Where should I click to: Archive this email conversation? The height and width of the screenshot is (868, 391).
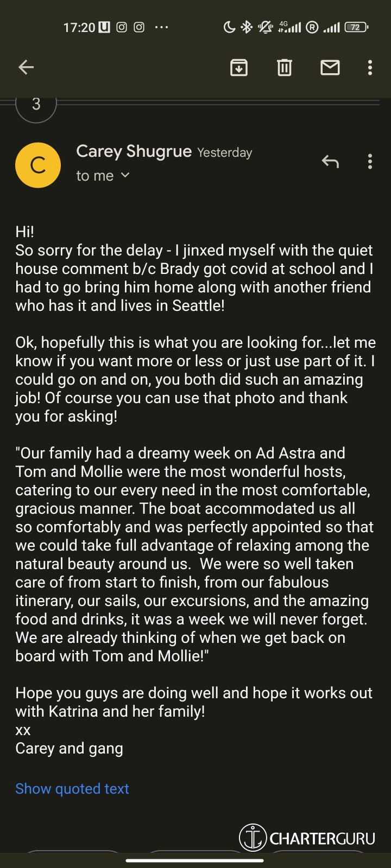pos(239,67)
